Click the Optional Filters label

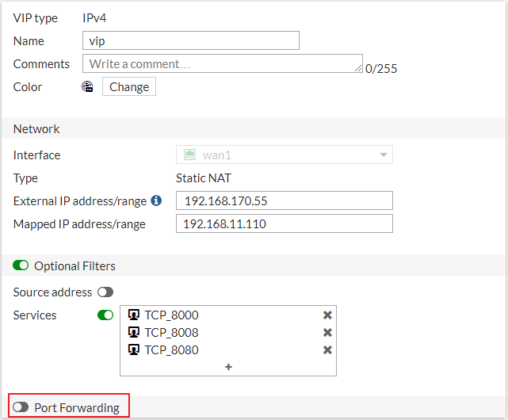tap(74, 265)
